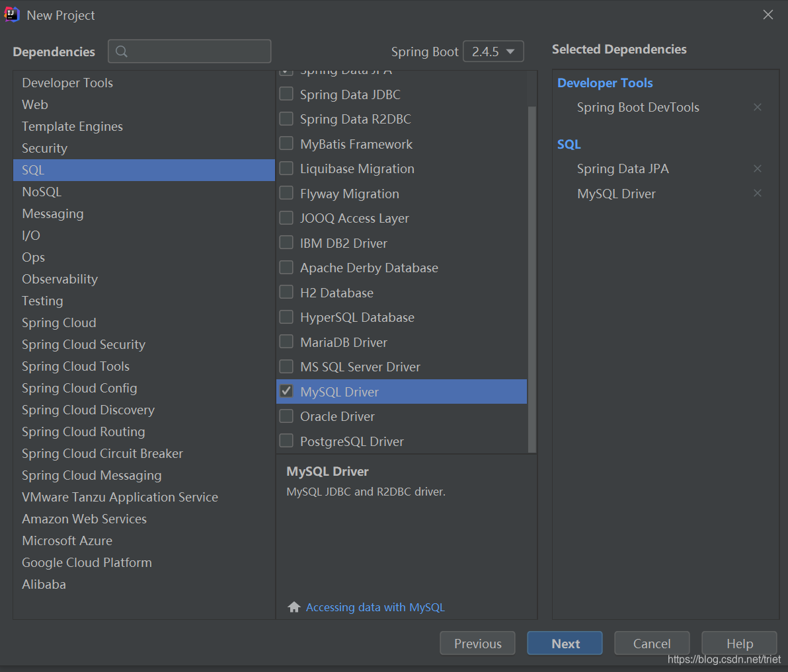
Task: Click the dependency list scrollbar
Action: pos(532,280)
